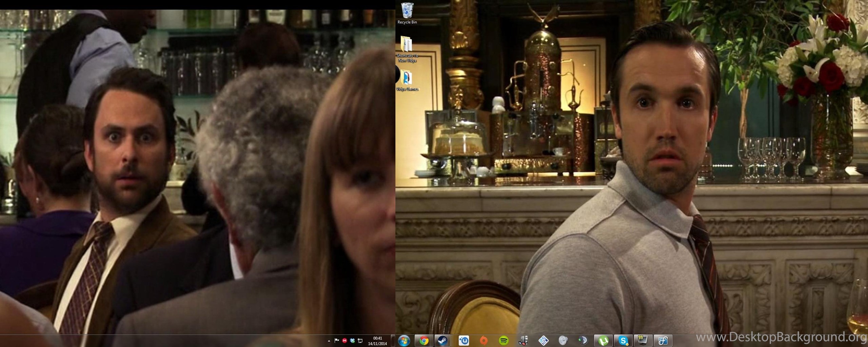Open Spotify from the taskbar
This screenshot has width=868, height=347.
pos(504,341)
